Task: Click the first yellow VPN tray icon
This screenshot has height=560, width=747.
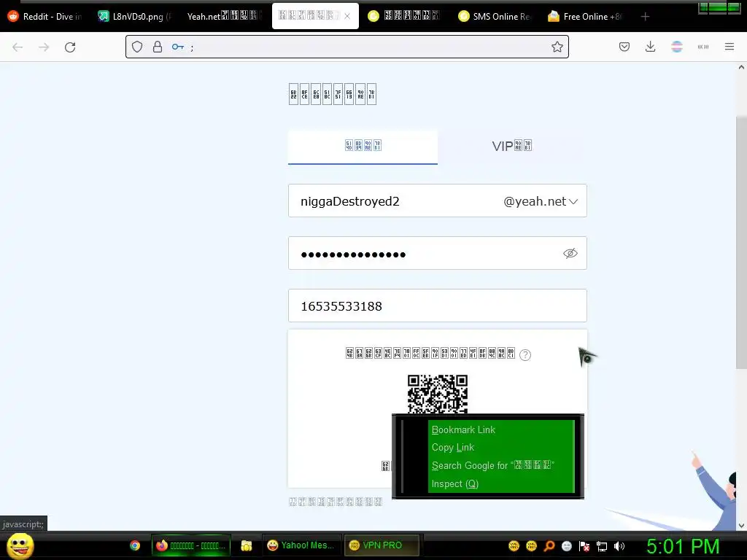Action: (x=514, y=546)
